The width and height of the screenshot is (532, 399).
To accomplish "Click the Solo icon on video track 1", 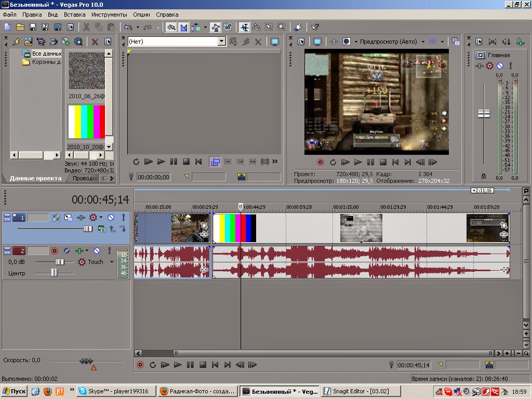I will pyautogui.click(x=124, y=217).
